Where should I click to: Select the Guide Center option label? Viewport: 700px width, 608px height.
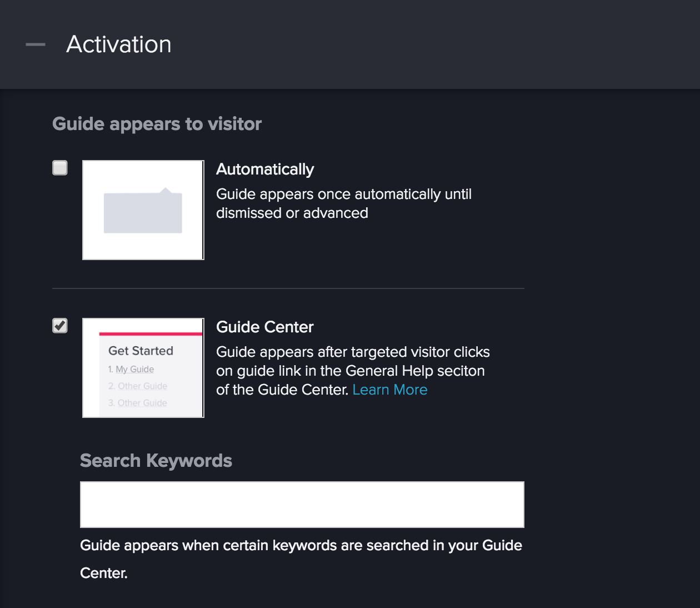265,327
